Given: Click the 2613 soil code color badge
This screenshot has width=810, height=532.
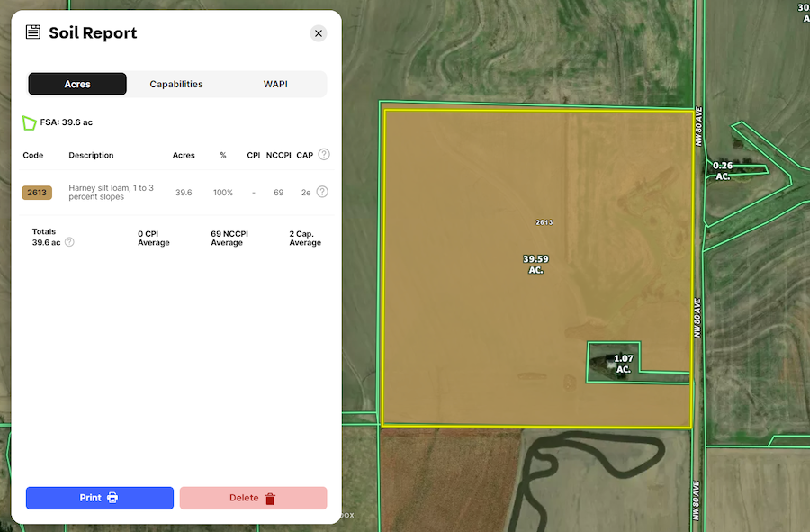Looking at the screenshot, I should [x=37, y=193].
